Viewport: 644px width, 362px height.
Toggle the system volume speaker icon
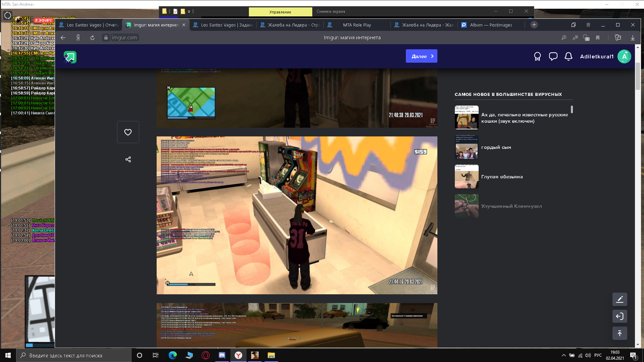click(x=588, y=355)
